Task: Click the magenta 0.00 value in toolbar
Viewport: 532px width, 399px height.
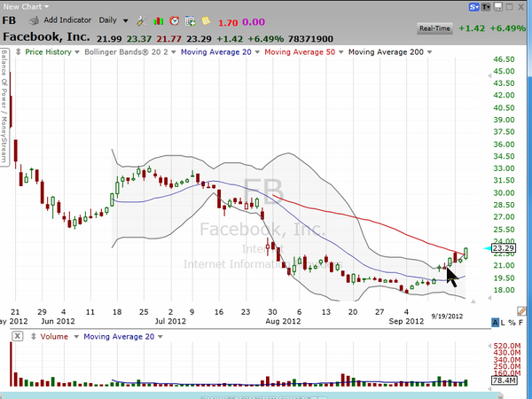Action: tap(254, 22)
